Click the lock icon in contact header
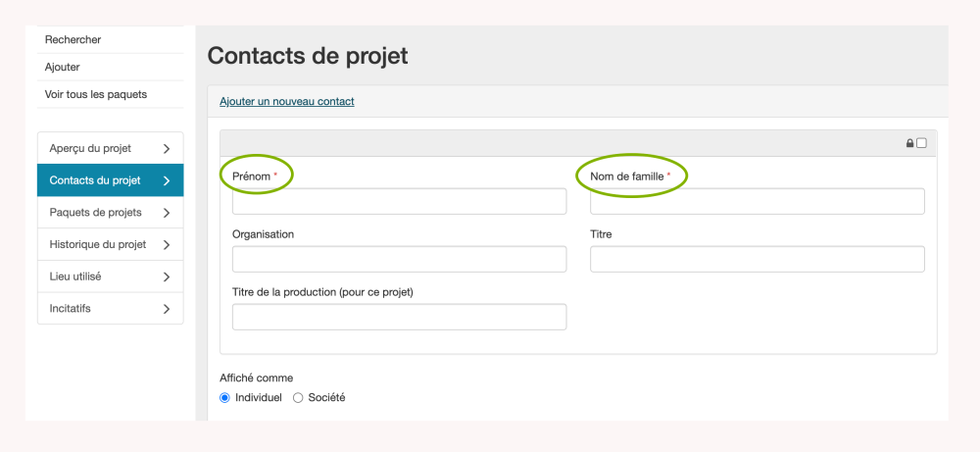Viewport: 980px width, 452px height. (x=909, y=143)
